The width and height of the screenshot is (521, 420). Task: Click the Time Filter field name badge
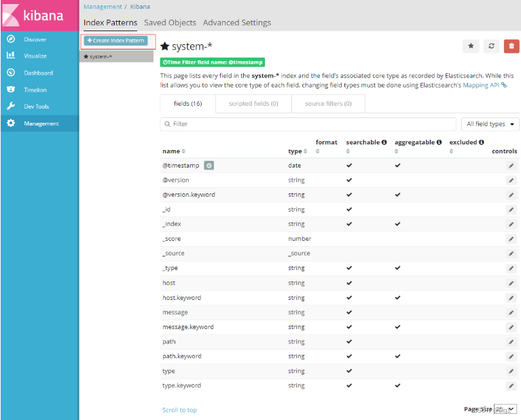(x=213, y=62)
